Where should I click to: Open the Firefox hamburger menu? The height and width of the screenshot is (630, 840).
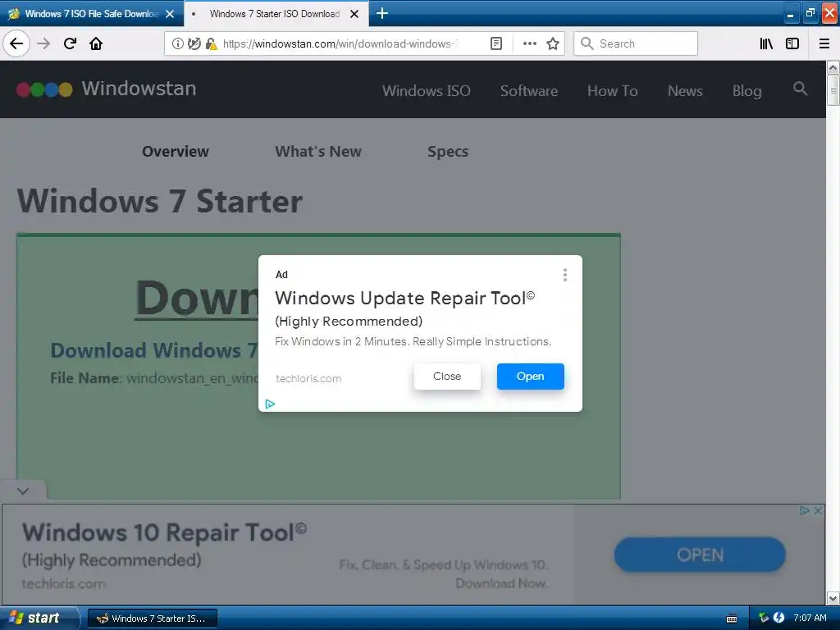click(x=824, y=43)
